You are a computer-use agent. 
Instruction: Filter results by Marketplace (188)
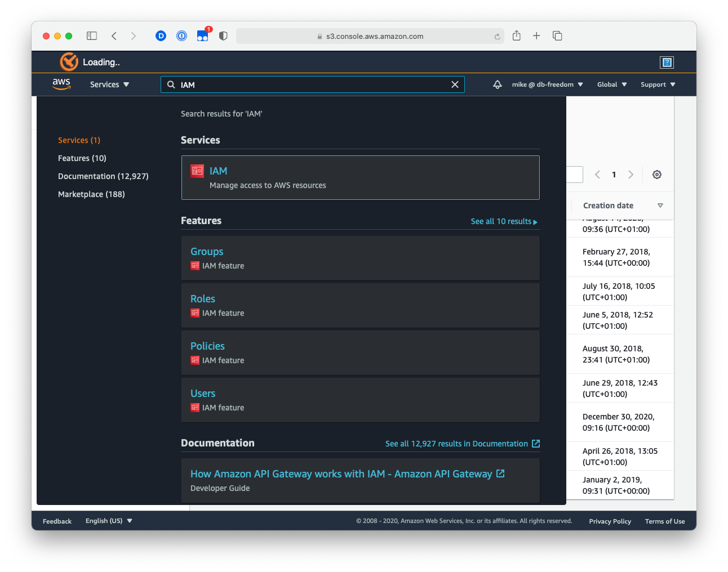click(x=91, y=194)
